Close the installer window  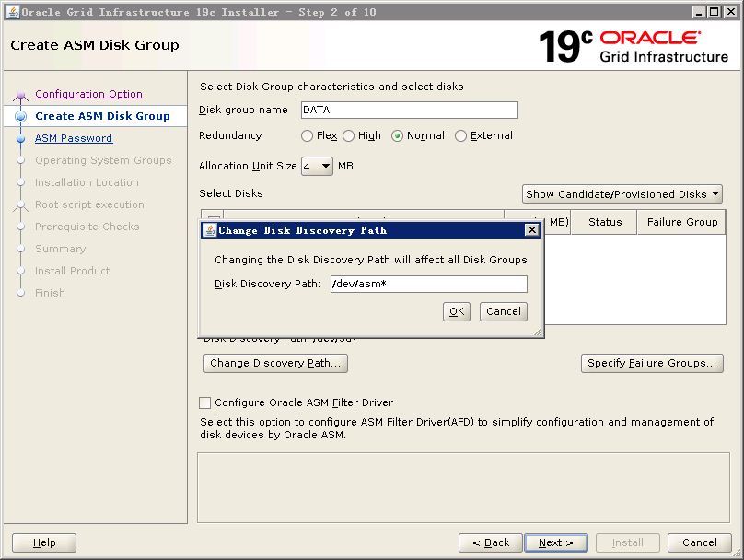(731, 12)
